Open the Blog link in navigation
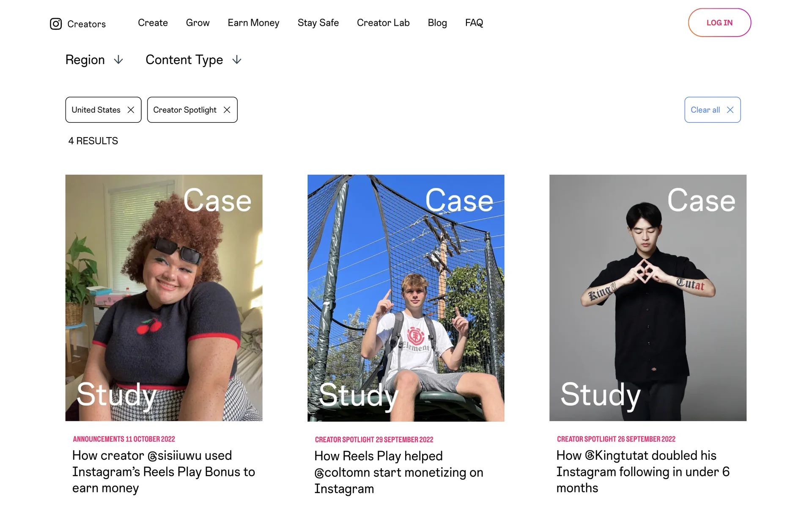Image resolution: width=812 pixels, height=508 pixels. pos(437,23)
